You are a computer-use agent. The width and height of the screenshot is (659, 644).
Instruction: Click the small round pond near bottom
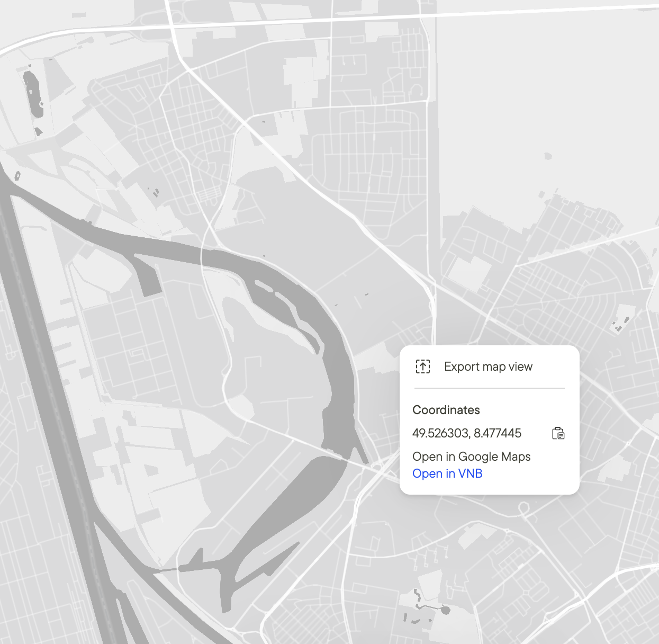click(446, 611)
